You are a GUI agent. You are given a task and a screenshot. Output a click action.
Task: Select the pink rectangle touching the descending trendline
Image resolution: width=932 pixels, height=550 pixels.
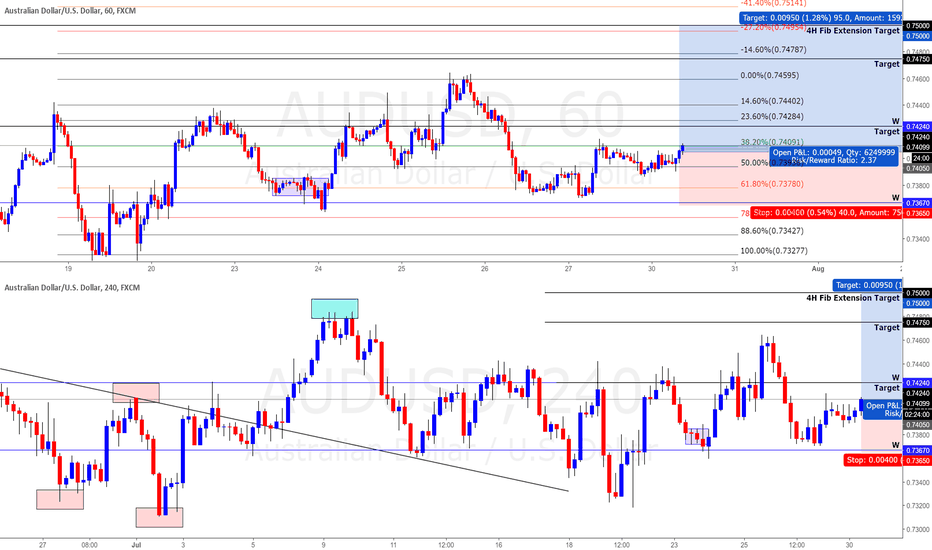click(136, 392)
